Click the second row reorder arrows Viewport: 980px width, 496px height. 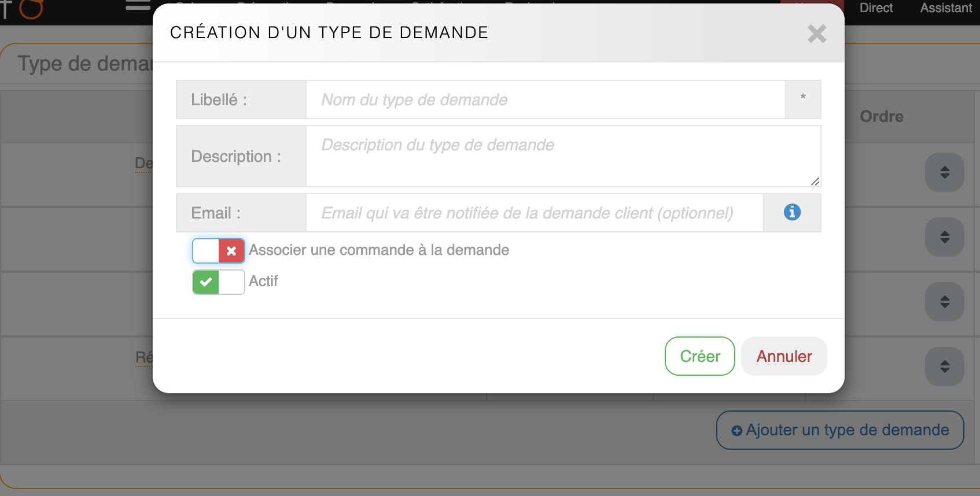click(x=944, y=237)
